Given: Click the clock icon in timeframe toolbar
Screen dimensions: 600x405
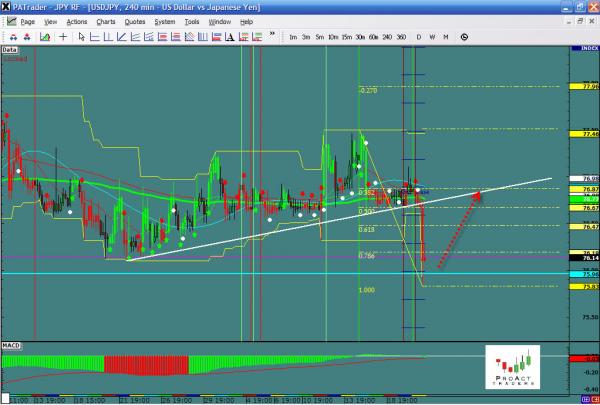Looking at the screenshot, I should coord(464,37).
